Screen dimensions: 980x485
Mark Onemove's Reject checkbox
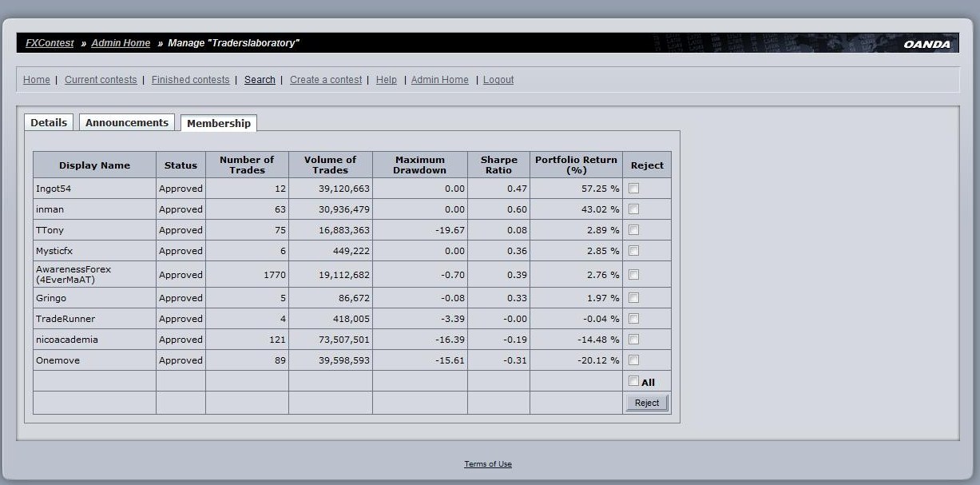coord(633,360)
